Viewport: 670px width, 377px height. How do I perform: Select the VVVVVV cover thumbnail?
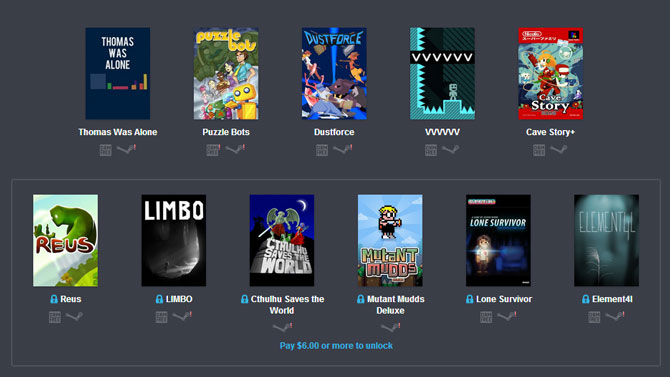[442, 74]
